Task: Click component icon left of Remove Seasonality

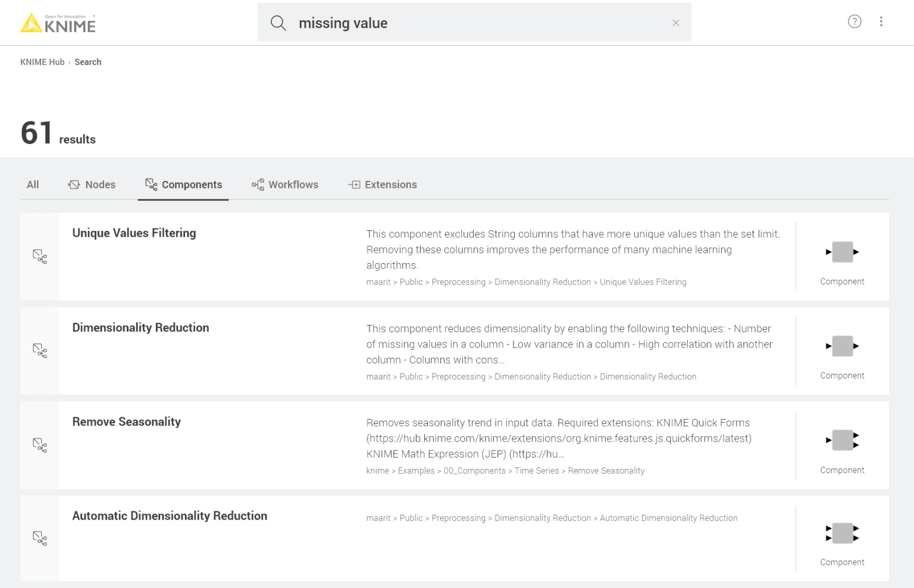Action: (40, 445)
